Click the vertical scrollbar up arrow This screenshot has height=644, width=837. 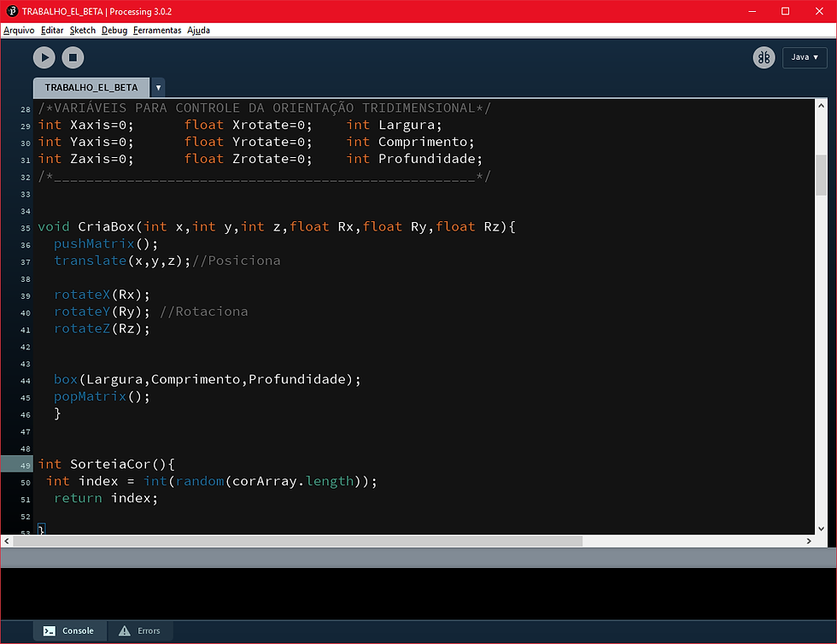821,106
